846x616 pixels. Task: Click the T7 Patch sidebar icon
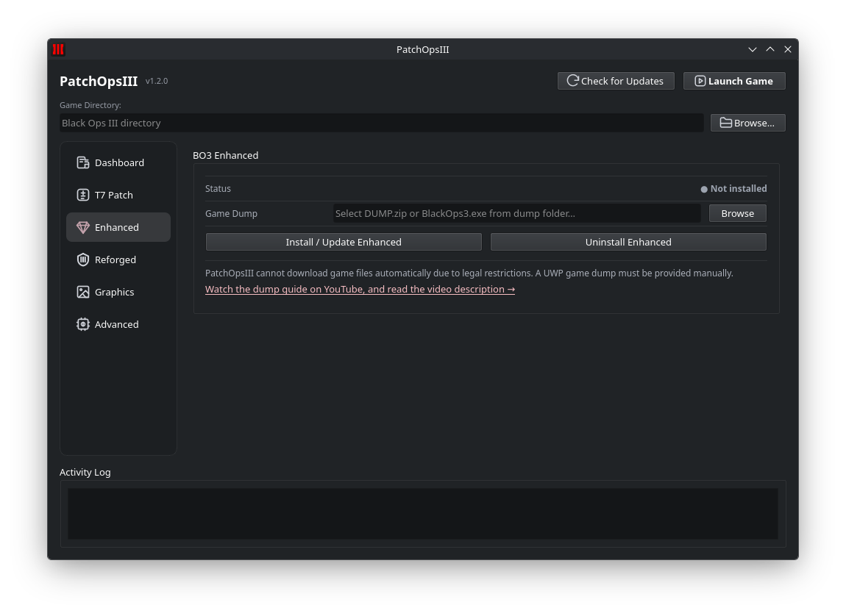[x=82, y=195]
